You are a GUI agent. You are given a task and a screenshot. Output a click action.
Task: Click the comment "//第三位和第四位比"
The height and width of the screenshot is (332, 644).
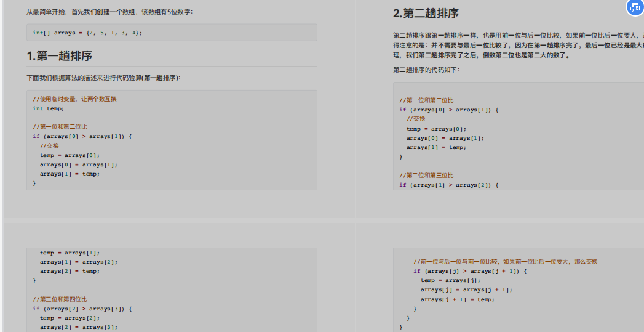[60, 299]
